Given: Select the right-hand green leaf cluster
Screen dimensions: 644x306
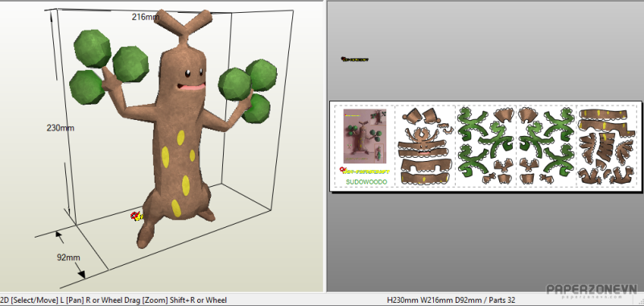Looking at the screenshot, I should pyautogui.click(x=249, y=90).
